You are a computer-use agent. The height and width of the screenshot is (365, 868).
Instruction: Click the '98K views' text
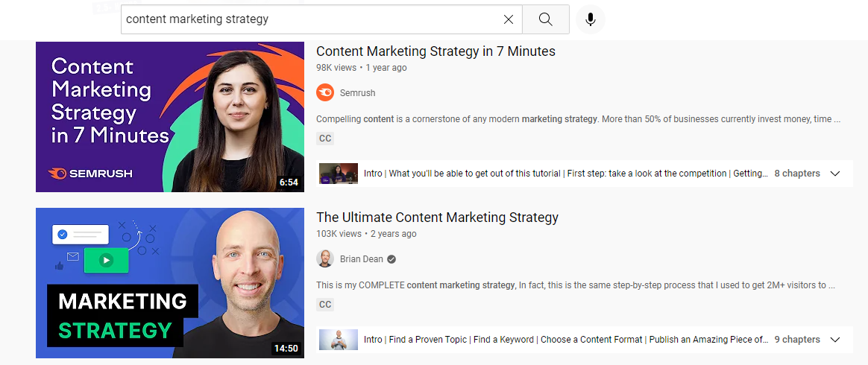336,68
